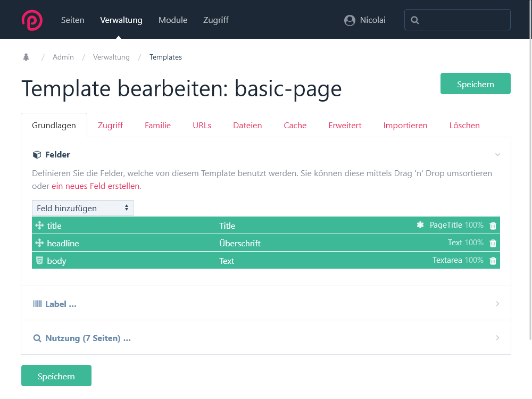Go to Admin breadcrumb

point(63,57)
